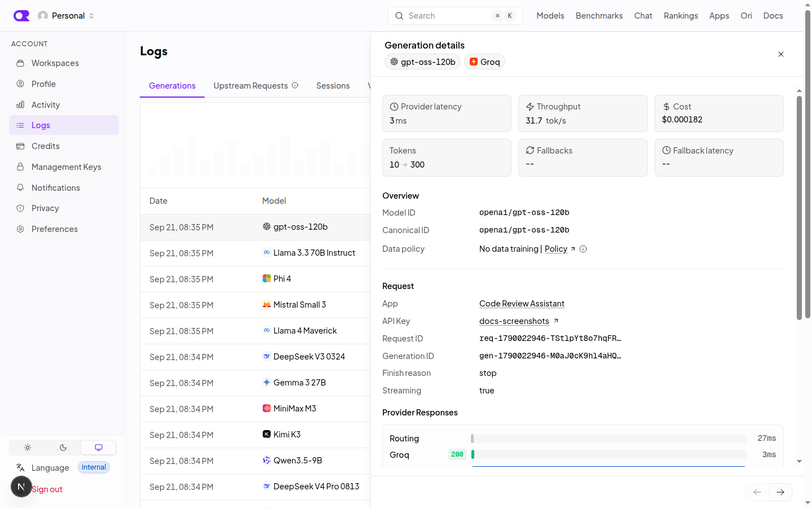Open the Models nav link
Screen dimensions: 812x508
(x=550, y=16)
